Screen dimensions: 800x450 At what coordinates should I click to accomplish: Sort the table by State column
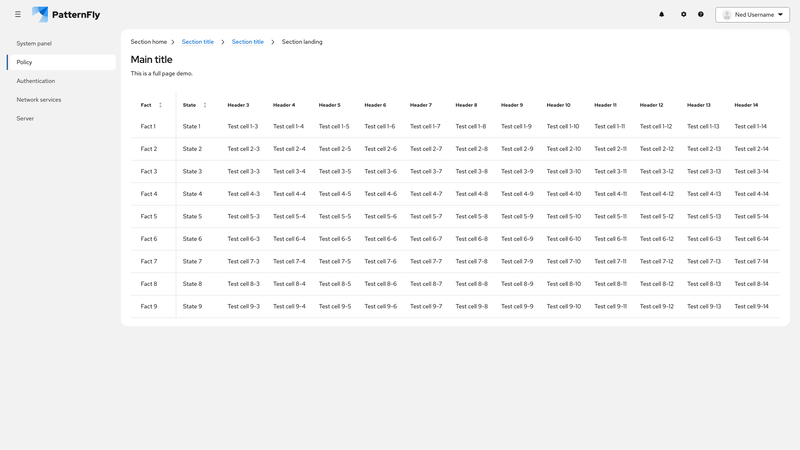pyautogui.click(x=194, y=105)
